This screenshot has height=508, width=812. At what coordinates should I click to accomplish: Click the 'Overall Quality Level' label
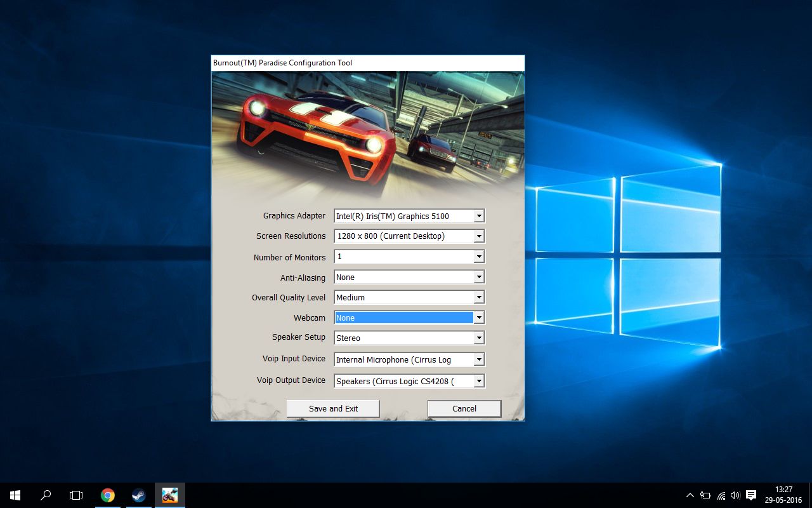click(289, 297)
